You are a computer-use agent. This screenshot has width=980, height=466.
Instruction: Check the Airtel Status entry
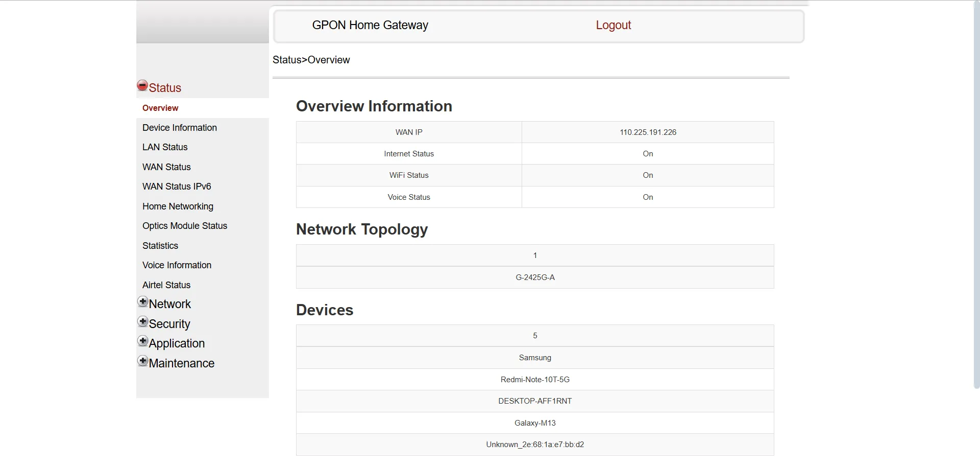[x=166, y=285]
